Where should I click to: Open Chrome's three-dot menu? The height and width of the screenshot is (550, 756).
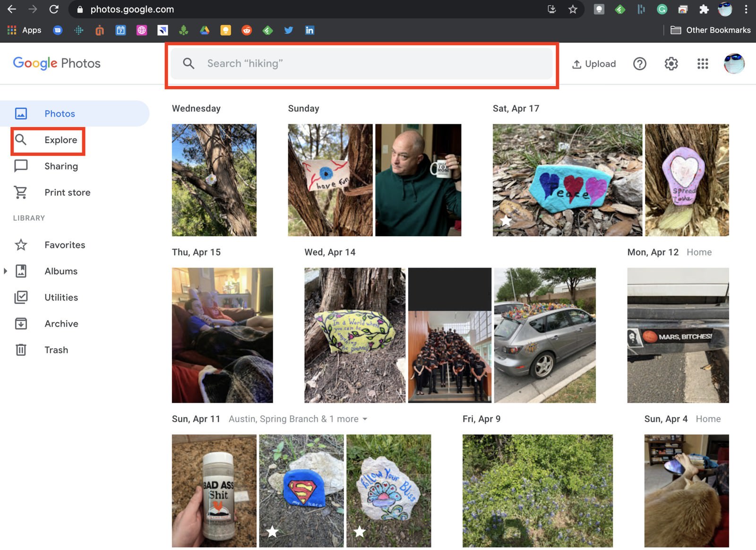[746, 9]
